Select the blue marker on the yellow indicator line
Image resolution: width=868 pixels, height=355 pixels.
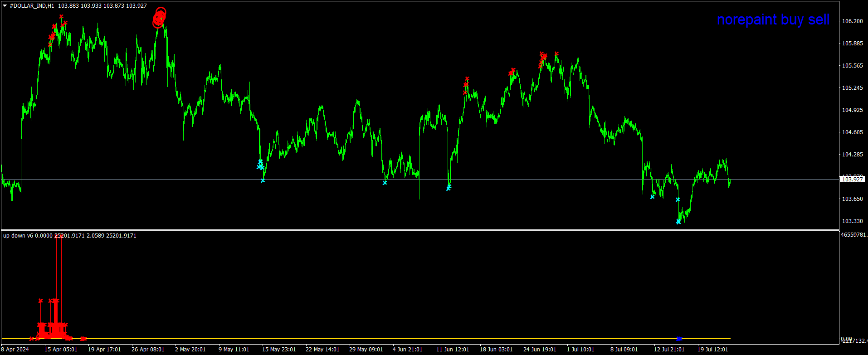(x=679, y=339)
